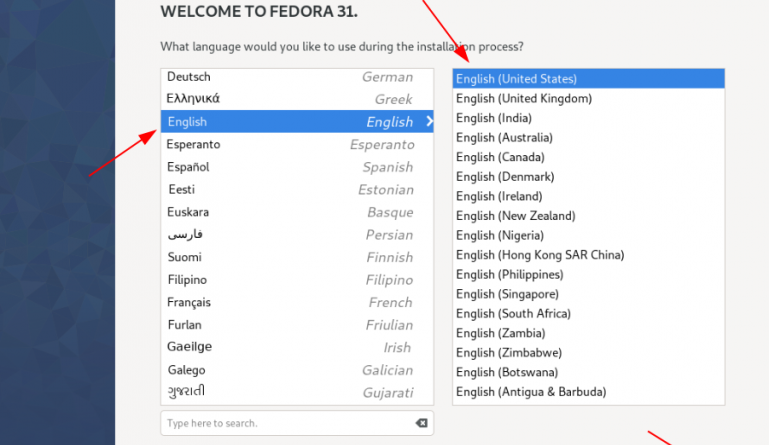Choose Gaeilge (Irish) language
Screen dimensions: 769x445
point(296,347)
